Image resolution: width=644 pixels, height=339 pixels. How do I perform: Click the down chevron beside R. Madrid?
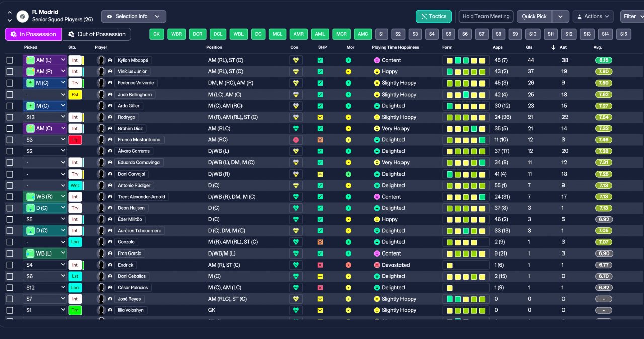tap(10, 20)
